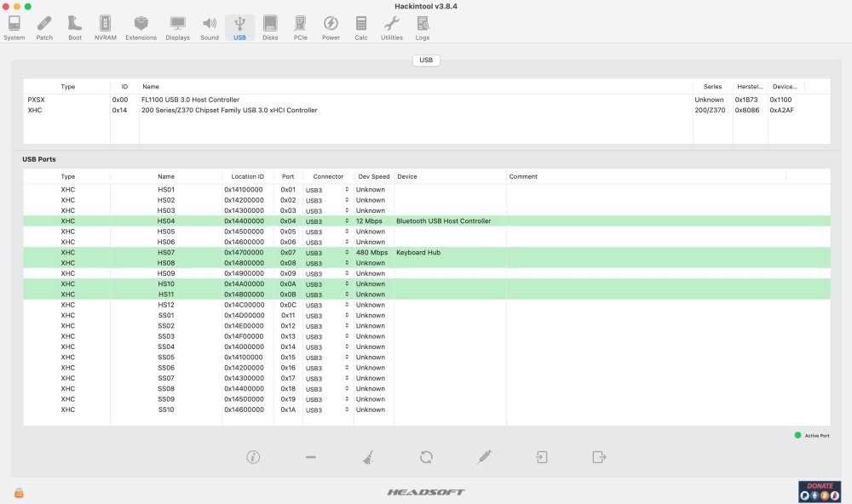Open the Extensions toolbar section

coord(141,28)
